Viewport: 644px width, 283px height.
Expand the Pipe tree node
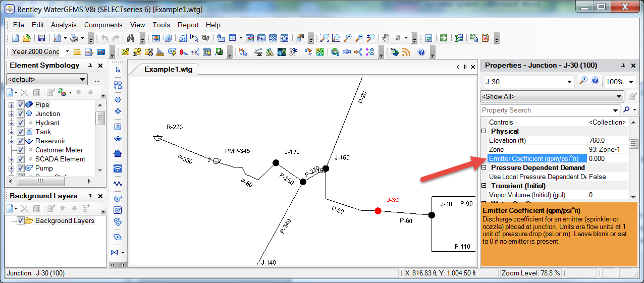click(x=12, y=104)
